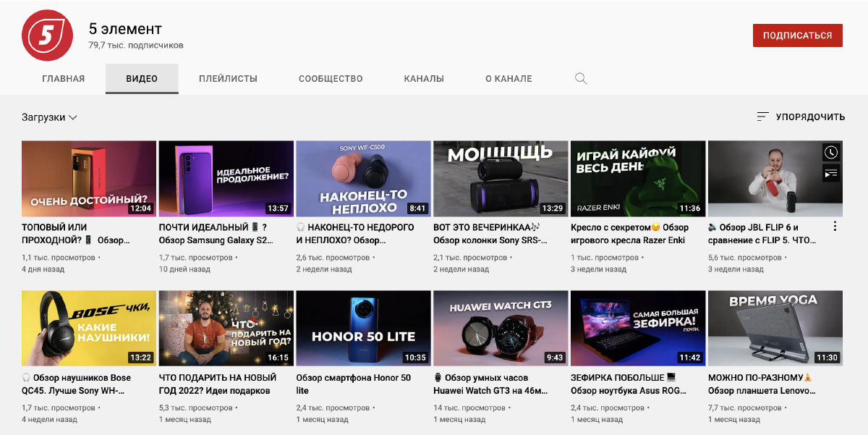Click subscriber count 79,7 тыс. подписчиков
The height and width of the screenshot is (435, 868).
pos(136,46)
